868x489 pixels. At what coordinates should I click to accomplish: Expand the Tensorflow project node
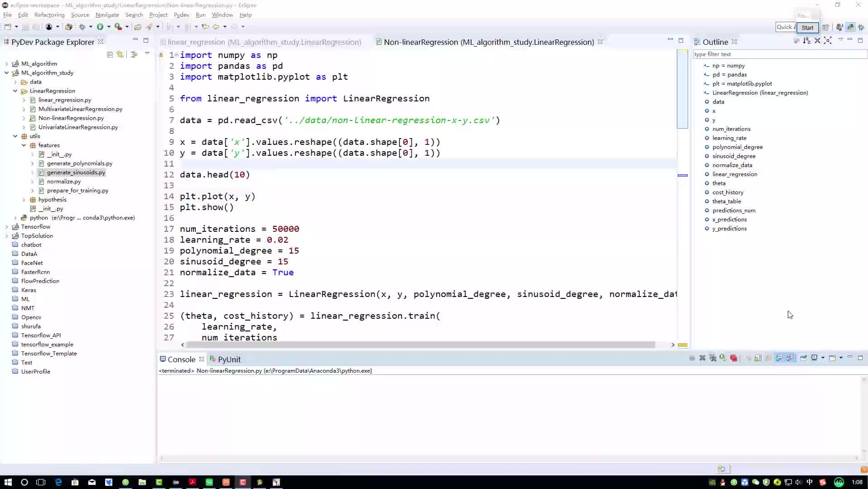tap(6, 227)
